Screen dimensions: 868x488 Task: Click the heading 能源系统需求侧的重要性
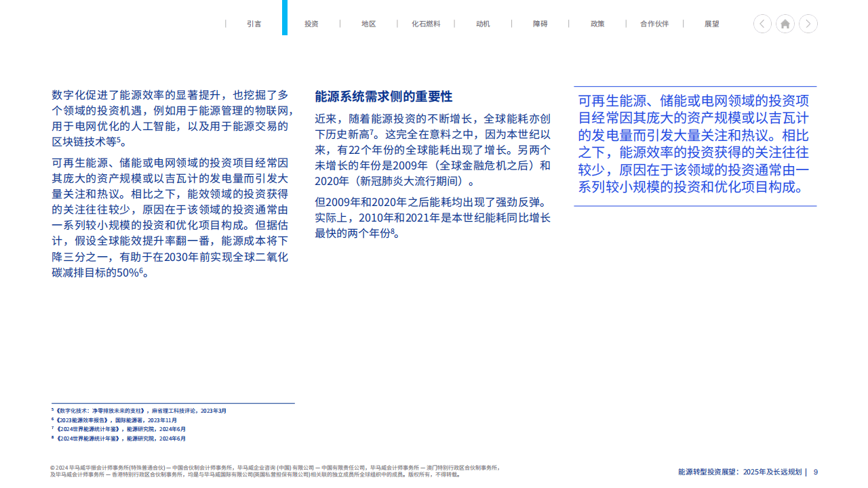point(382,97)
